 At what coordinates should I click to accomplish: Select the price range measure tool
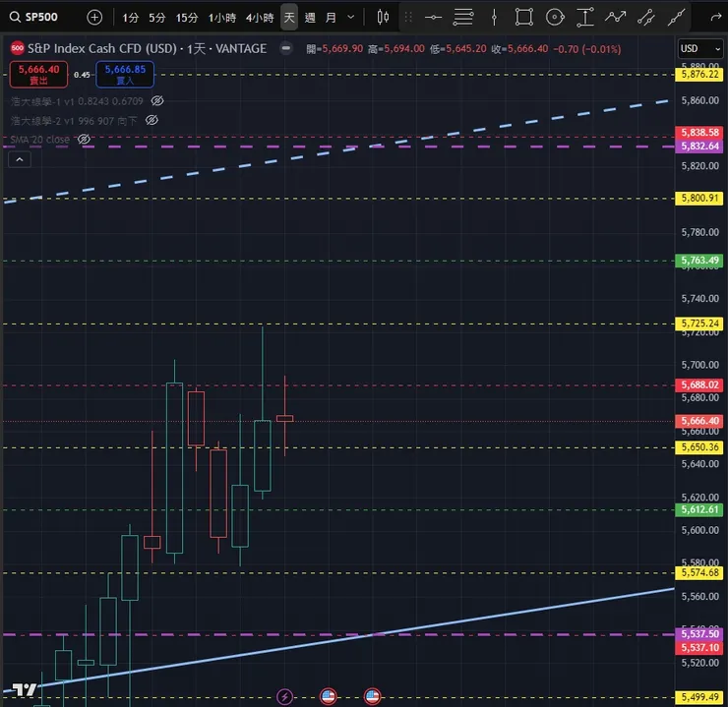[x=585, y=18]
